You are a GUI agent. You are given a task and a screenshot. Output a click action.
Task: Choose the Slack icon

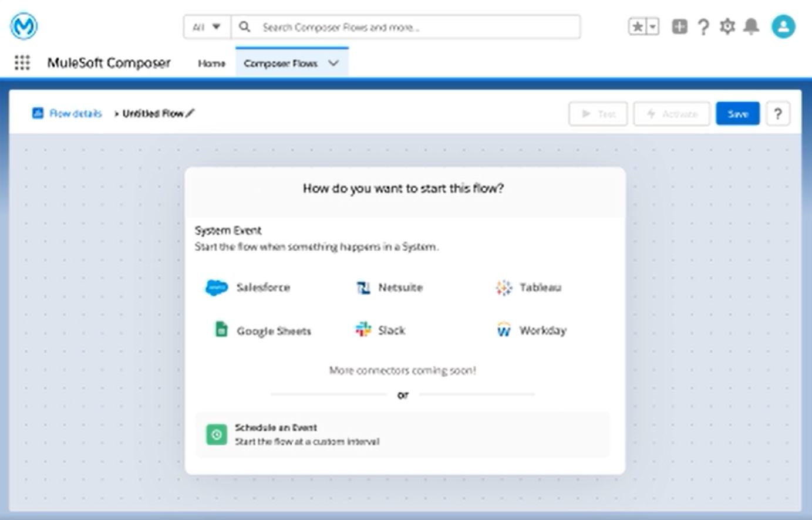click(363, 330)
